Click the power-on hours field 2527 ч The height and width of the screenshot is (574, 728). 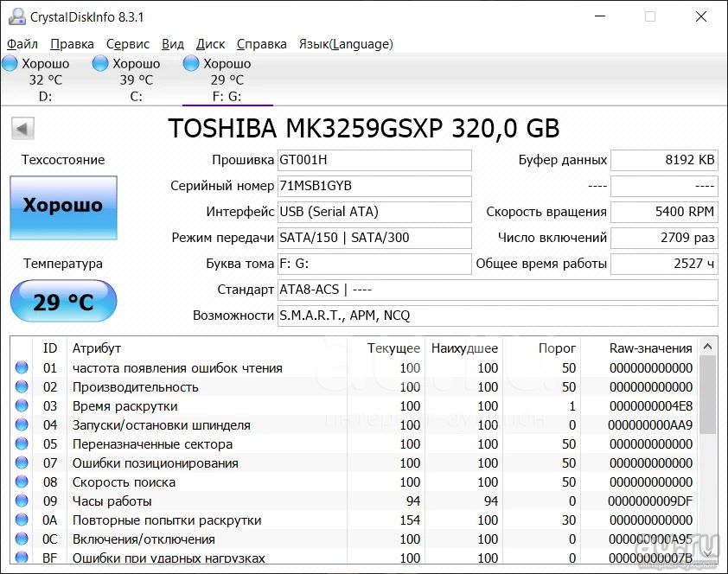click(664, 264)
